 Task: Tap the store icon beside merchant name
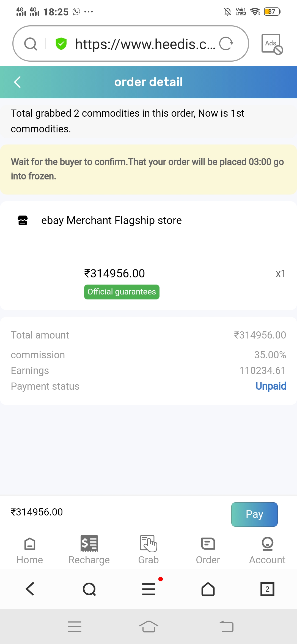[23, 220]
